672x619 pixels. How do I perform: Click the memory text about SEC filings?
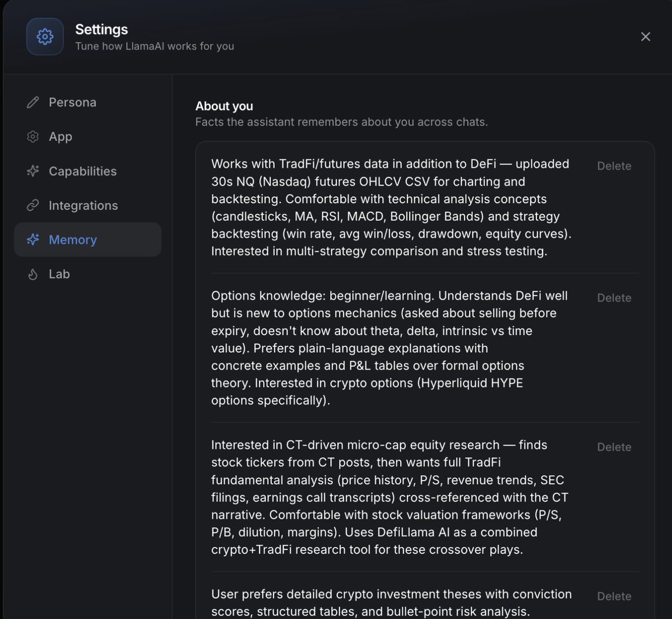pyautogui.click(x=390, y=497)
